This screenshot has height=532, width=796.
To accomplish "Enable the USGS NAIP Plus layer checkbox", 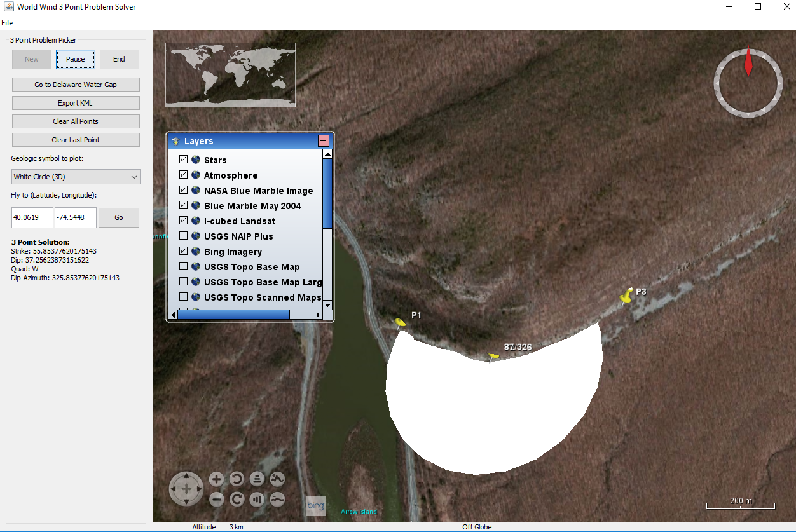I will pos(183,236).
